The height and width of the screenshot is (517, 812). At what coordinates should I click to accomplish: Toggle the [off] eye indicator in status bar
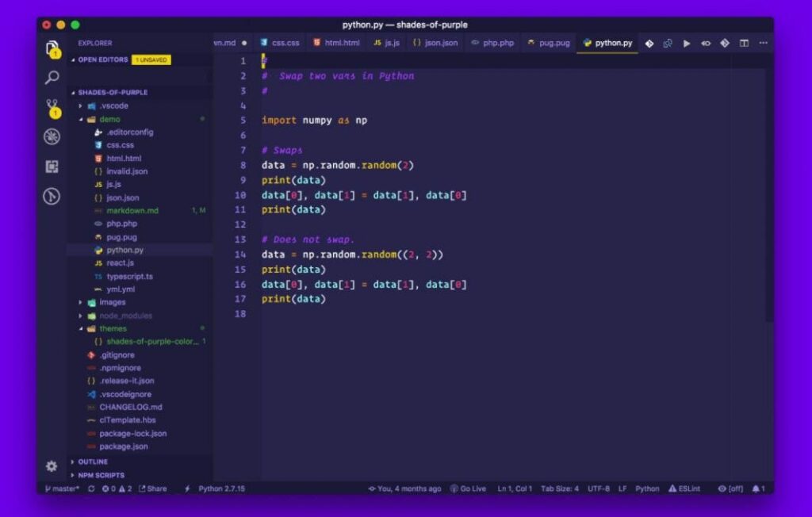pyautogui.click(x=730, y=488)
